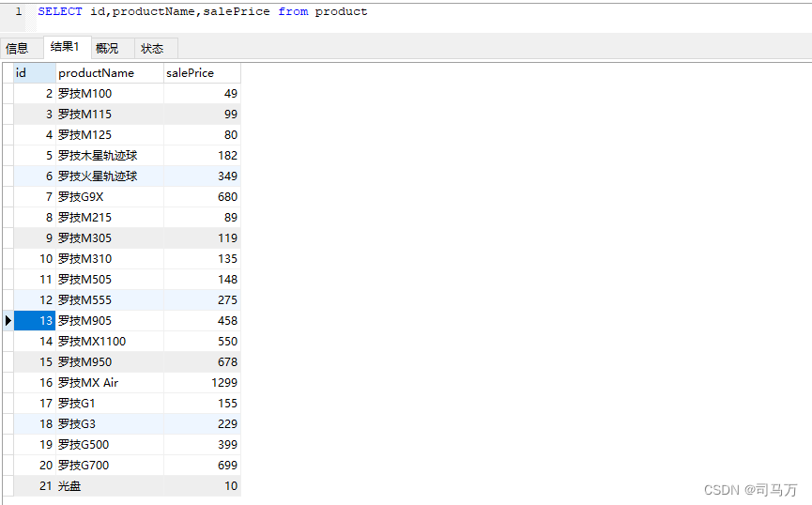Click the salePrice value 182

(202, 156)
